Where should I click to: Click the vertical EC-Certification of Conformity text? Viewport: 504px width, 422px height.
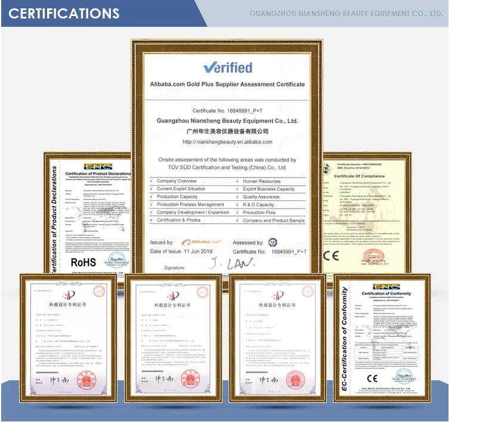coord(344,339)
